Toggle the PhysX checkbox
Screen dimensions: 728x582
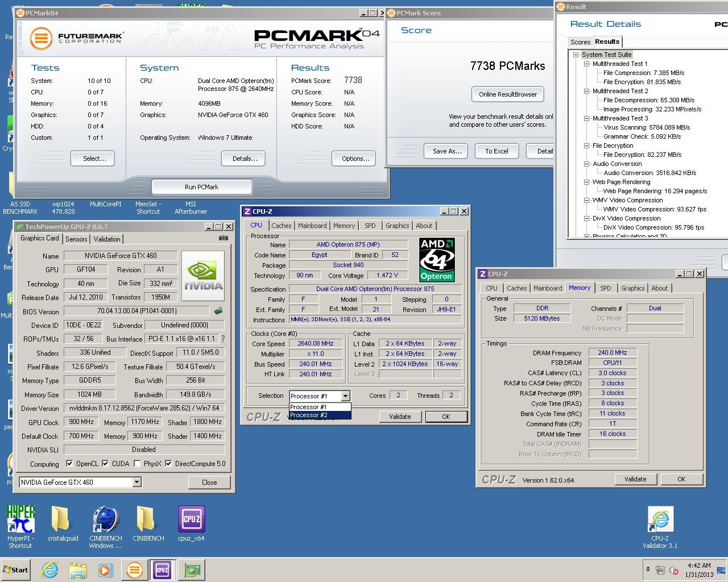[137, 463]
